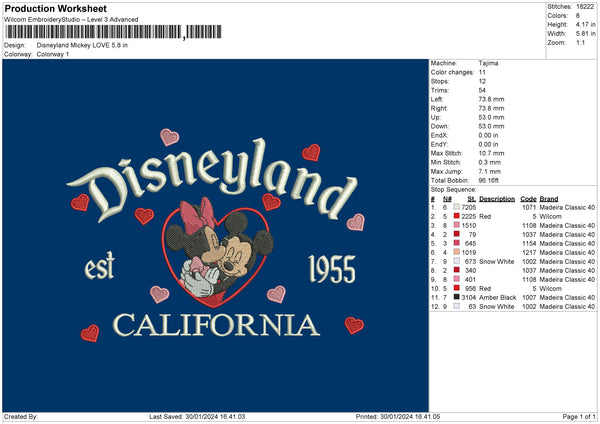The height and width of the screenshot is (424, 600).
Task: Click 'Printed: 30/01/2024 16.41.05' footer text
Action: tap(398, 416)
